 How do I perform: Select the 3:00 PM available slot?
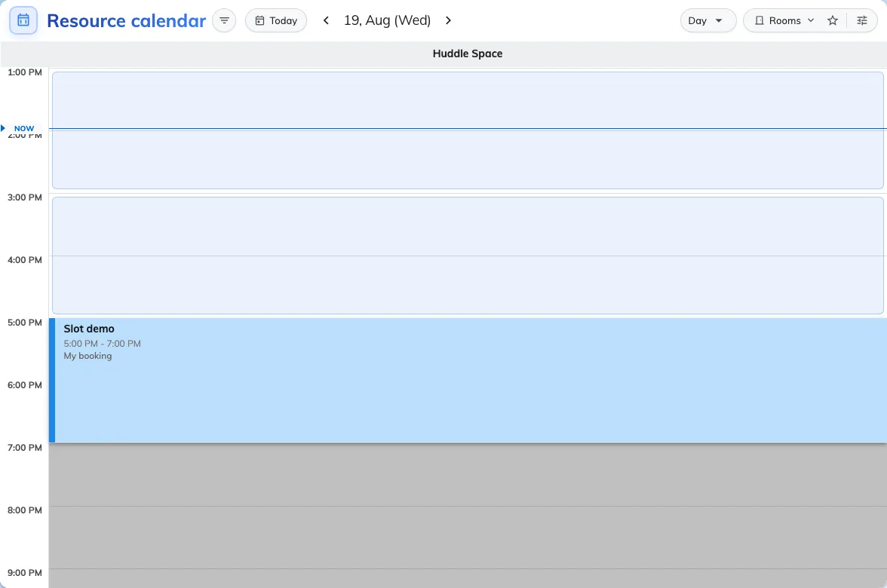468,256
